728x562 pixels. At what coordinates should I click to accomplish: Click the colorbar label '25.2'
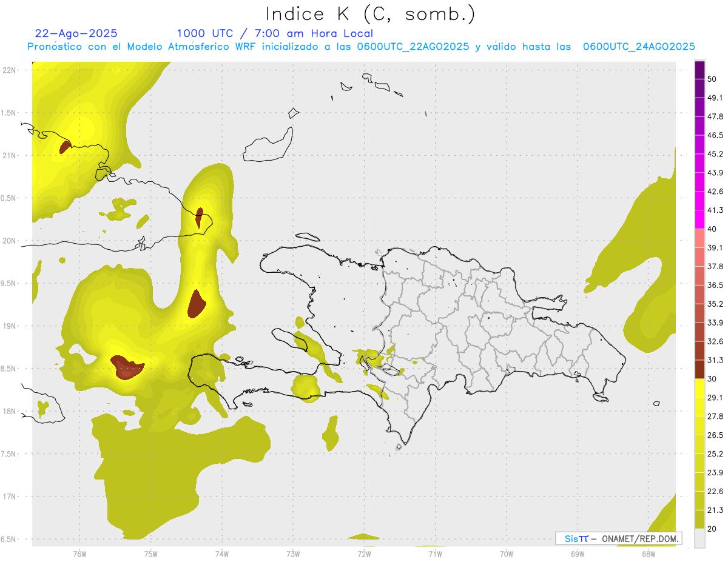click(x=715, y=453)
